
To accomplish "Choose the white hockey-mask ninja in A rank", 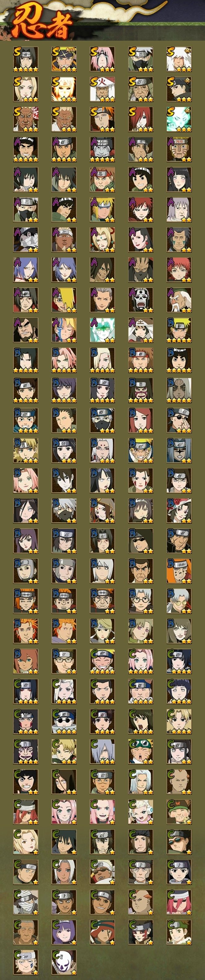I will 141,300.
